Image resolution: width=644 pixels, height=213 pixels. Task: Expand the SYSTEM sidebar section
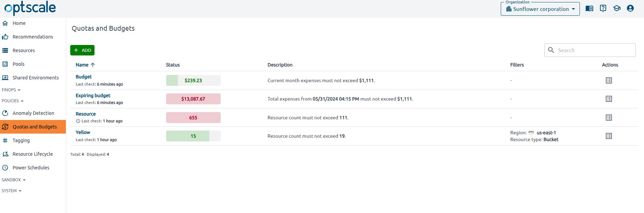(12, 191)
